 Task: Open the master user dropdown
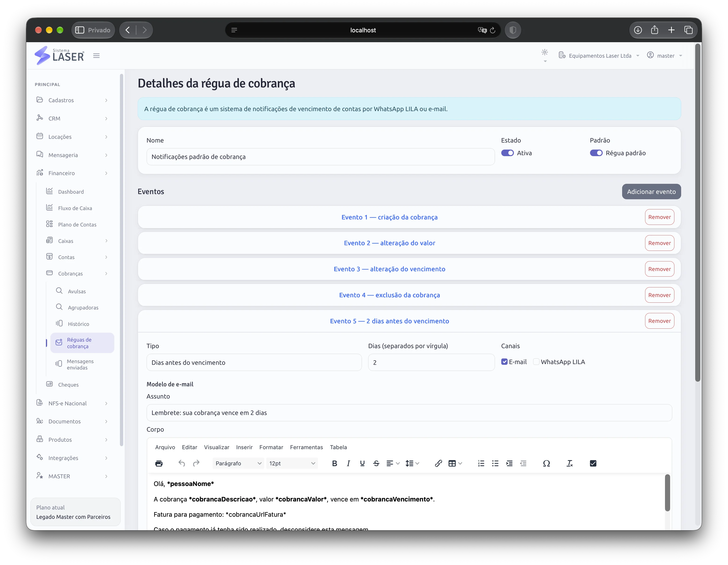pyautogui.click(x=665, y=56)
